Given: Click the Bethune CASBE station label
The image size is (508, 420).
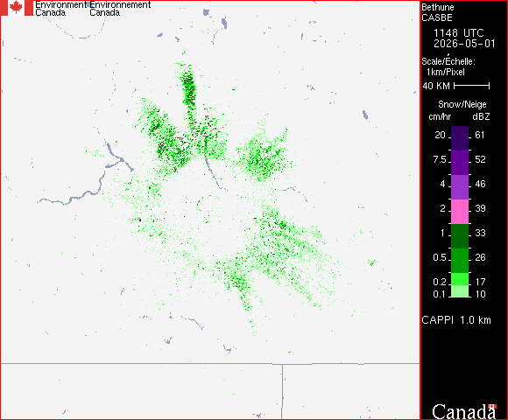Looking at the screenshot, I should tap(438, 12).
